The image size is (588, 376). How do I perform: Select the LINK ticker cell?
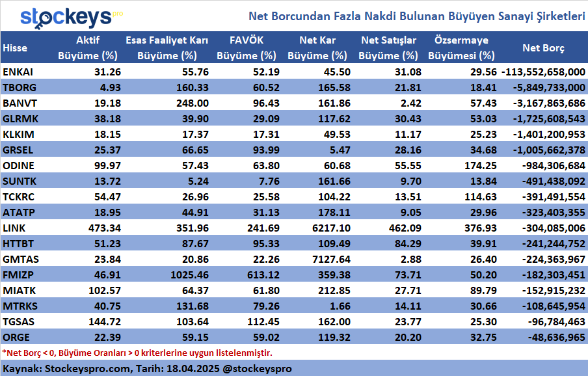14,228
